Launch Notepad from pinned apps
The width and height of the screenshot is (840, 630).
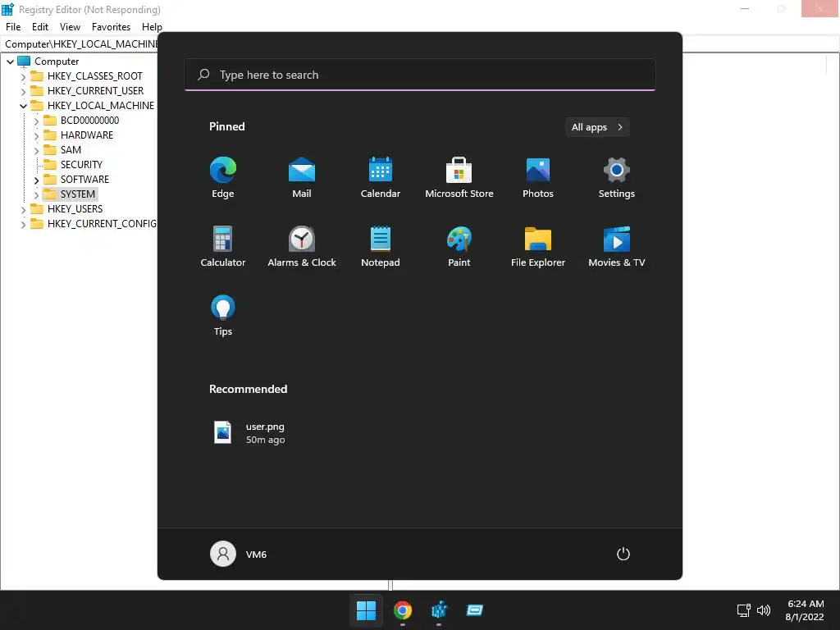(381, 246)
